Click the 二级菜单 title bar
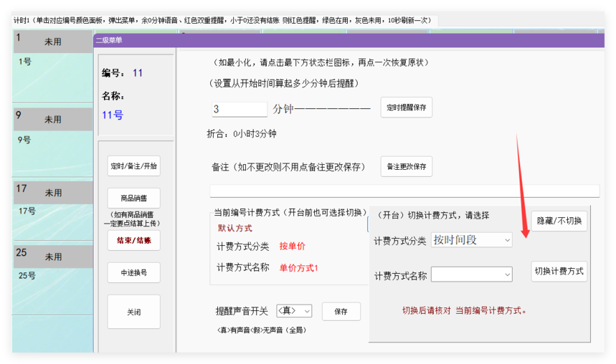Viewport: 616px width, 364px height. (349, 40)
